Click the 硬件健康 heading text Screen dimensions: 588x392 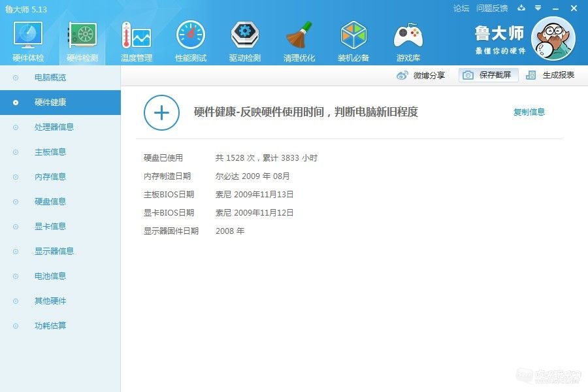click(x=306, y=112)
